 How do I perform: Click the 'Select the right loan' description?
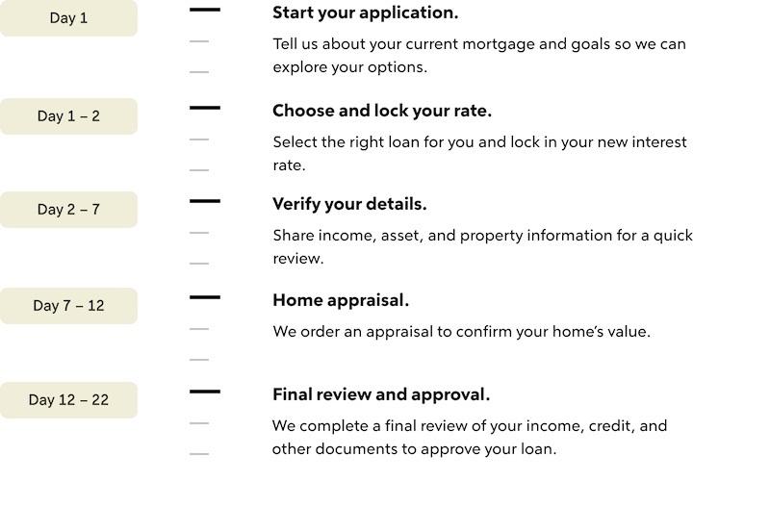[479, 153]
